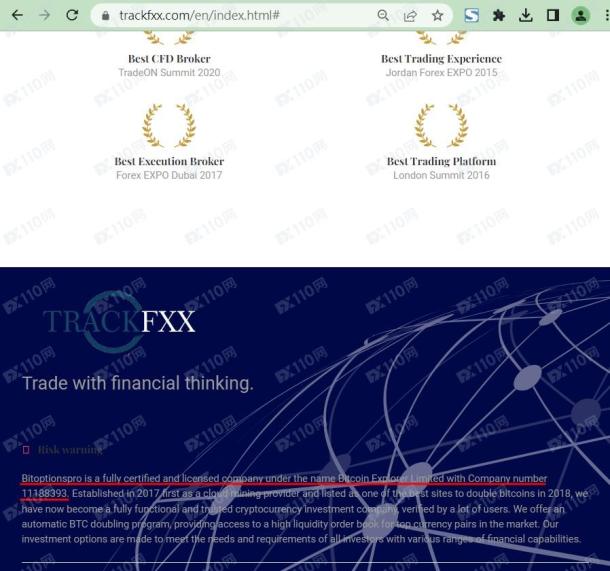
Task: Click the Best CFD Broker heading
Action: coord(169,59)
